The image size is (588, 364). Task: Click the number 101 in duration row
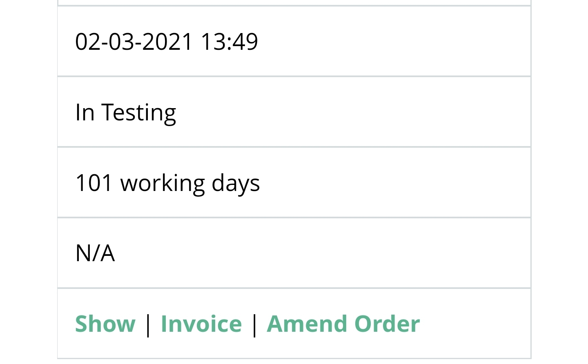click(94, 182)
